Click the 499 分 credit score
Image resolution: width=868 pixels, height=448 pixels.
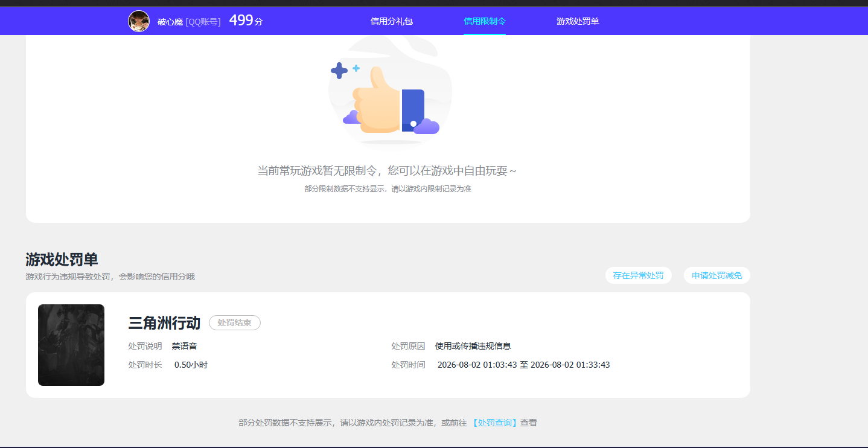pyautogui.click(x=246, y=21)
